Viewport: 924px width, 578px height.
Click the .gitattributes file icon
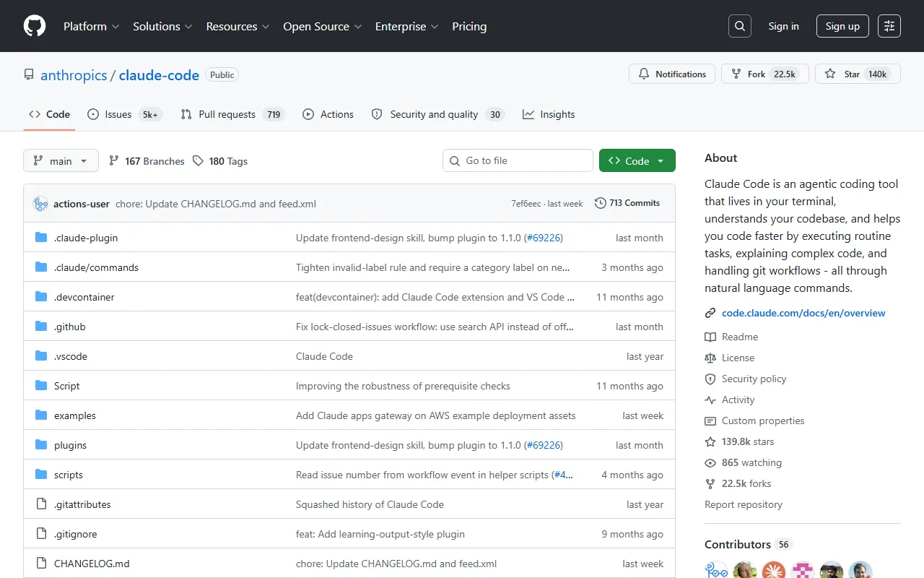click(41, 504)
